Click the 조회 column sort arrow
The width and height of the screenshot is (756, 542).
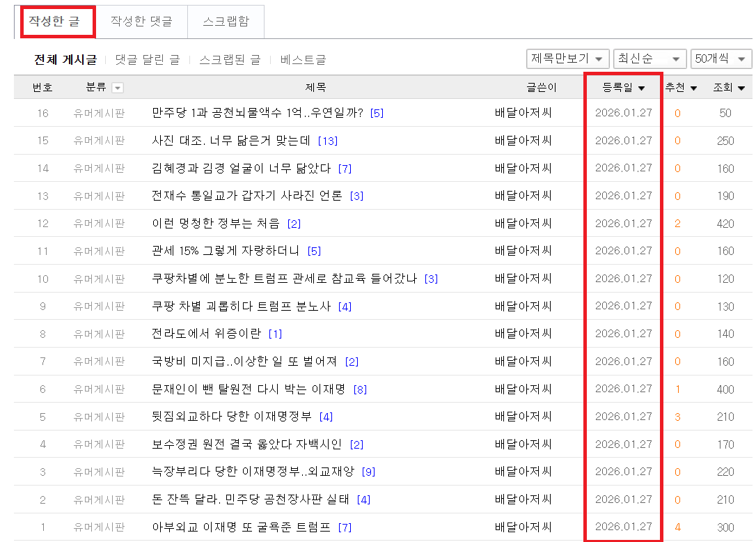point(740,87)
